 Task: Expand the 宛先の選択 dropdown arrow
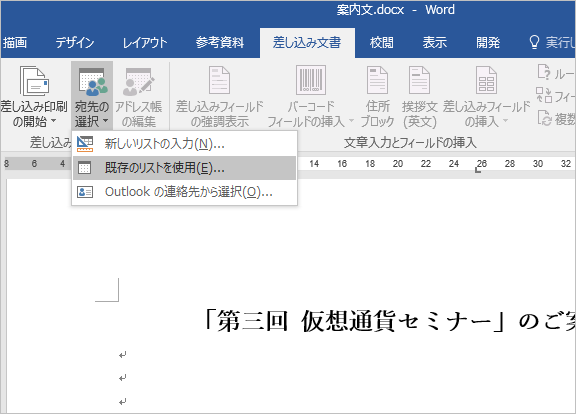pos(105,120)
